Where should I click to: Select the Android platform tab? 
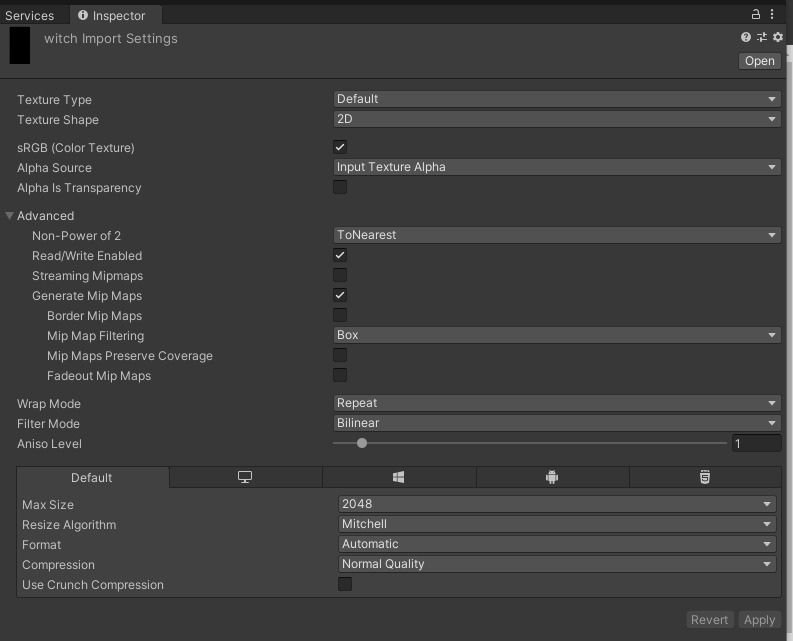pyautogui.click(x=552, y=478)
